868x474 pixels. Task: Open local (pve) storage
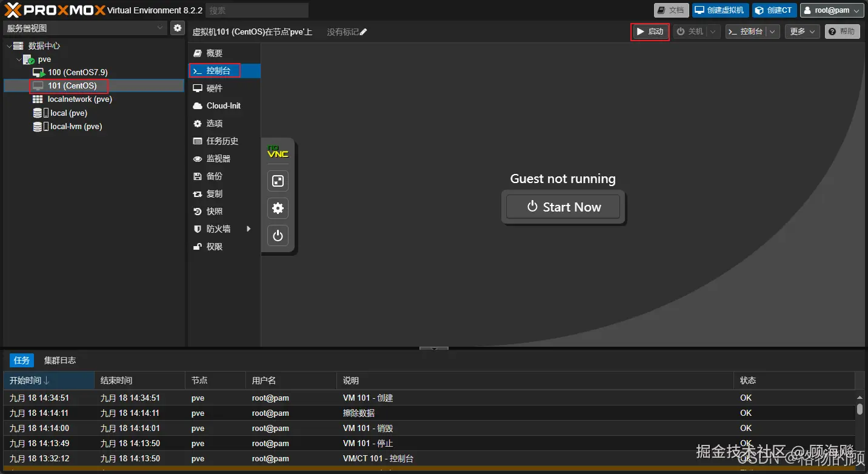[68, 113]
